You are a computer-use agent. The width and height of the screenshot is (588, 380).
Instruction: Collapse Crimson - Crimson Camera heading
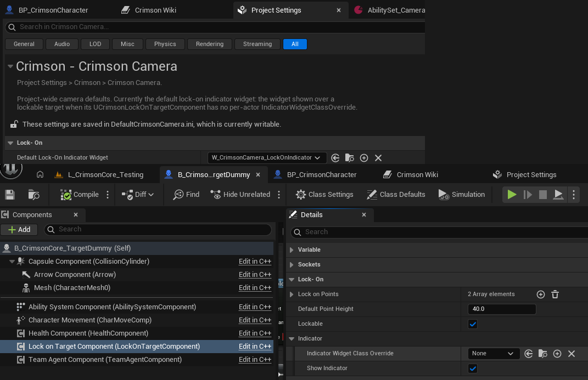(10, 66)
